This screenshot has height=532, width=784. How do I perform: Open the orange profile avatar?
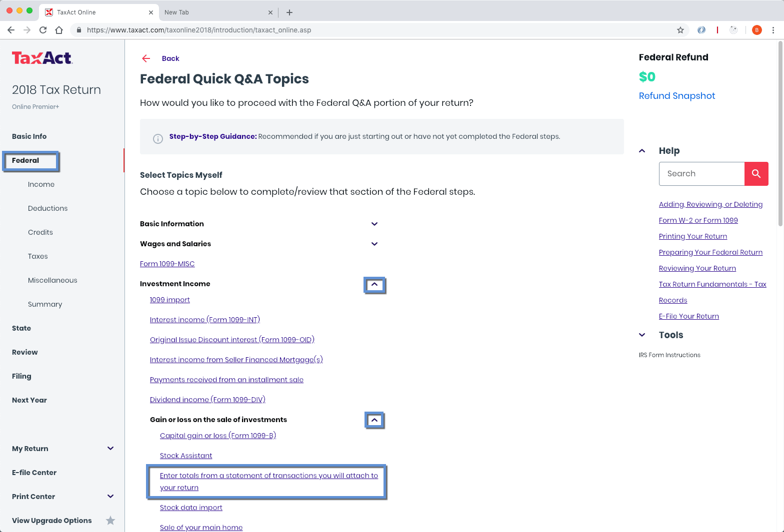(757, 30)
